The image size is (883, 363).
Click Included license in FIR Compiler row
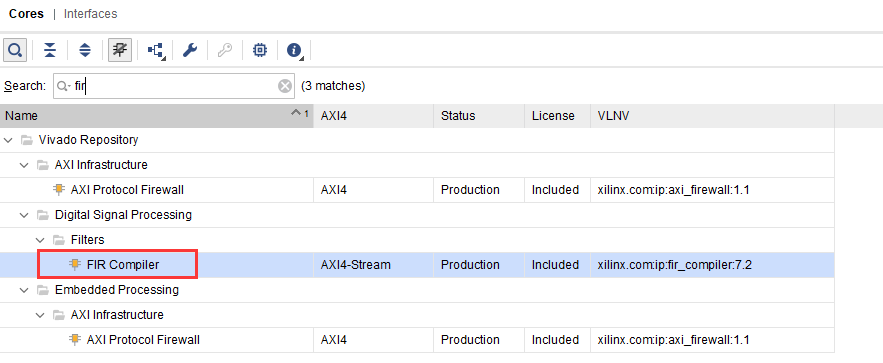(555, 265)
